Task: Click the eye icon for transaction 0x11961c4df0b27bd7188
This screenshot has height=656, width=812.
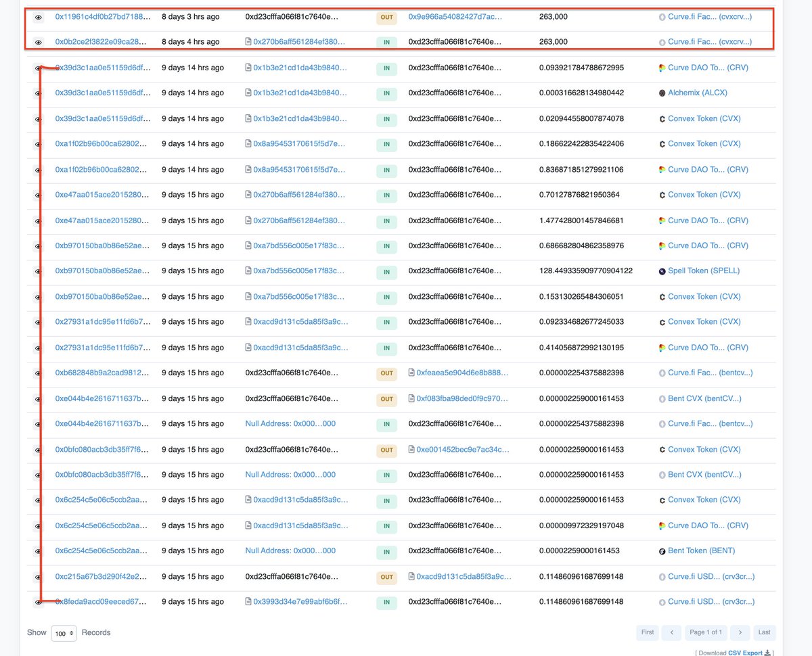Action: 39,17
